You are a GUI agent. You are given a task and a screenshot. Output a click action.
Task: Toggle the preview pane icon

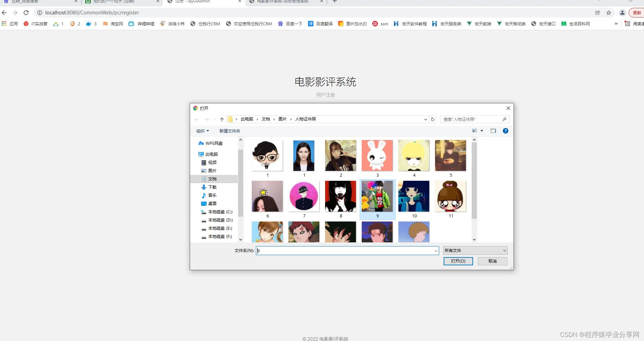(493, 131)
